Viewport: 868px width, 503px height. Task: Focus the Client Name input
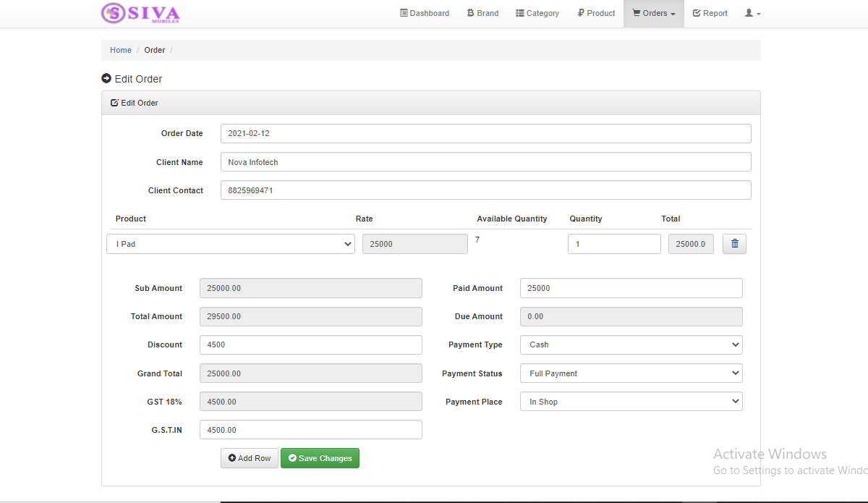point(485,162)
